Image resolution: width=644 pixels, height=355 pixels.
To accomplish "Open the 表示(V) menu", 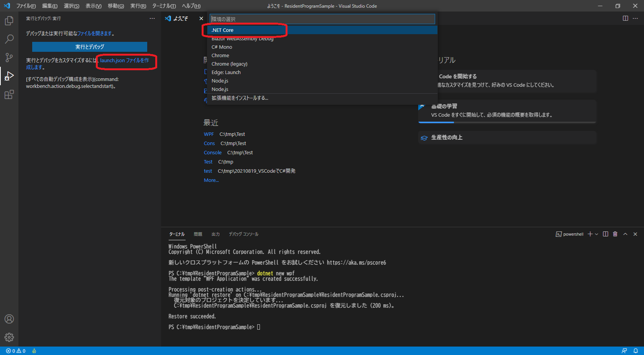I will pos(94,6).
